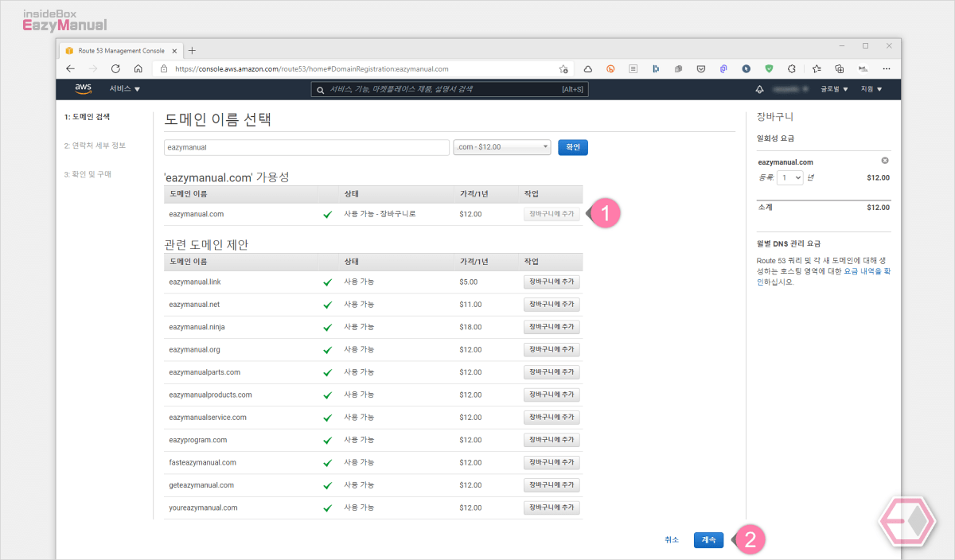Click the domain name input containing eazymanual
The image size is (955, 560).
(x=306, y=147)
